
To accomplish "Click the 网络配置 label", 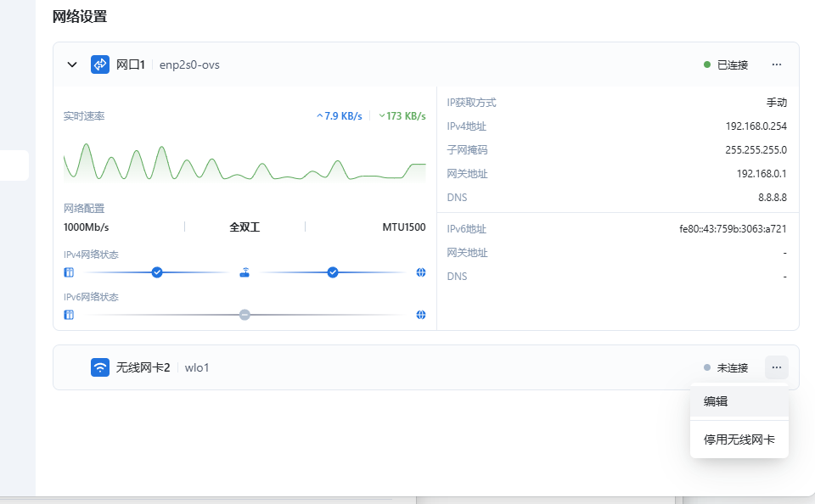I will pos(84,209).
